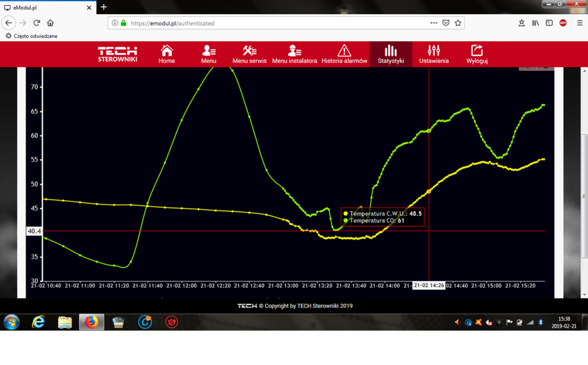Open Menu serwis with the tools icon
The height and width of the screenshot is (365, 588).
(249, 54)
